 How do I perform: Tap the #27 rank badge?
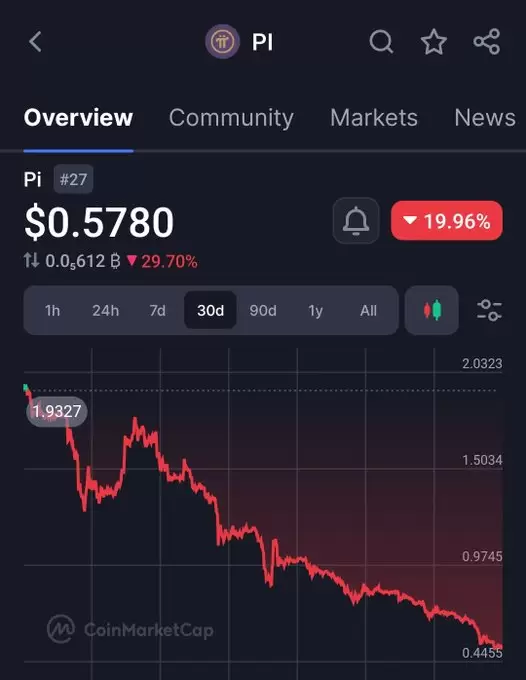point(73,179)
